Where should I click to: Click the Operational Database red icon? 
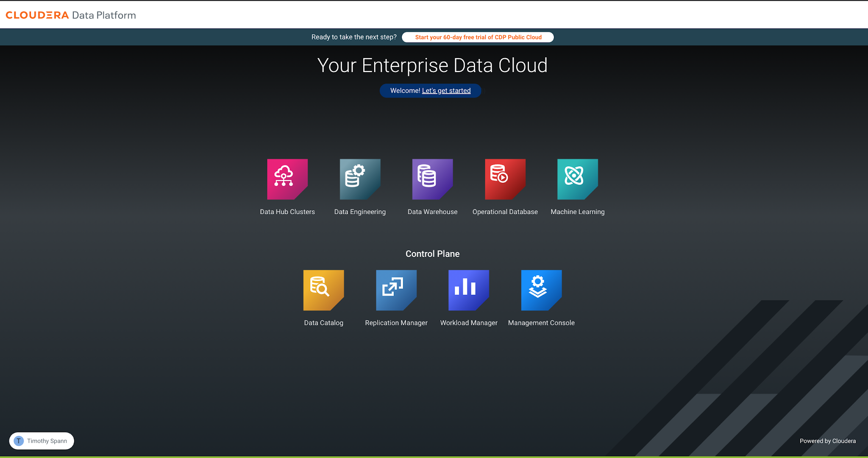(x=505, y=179)
